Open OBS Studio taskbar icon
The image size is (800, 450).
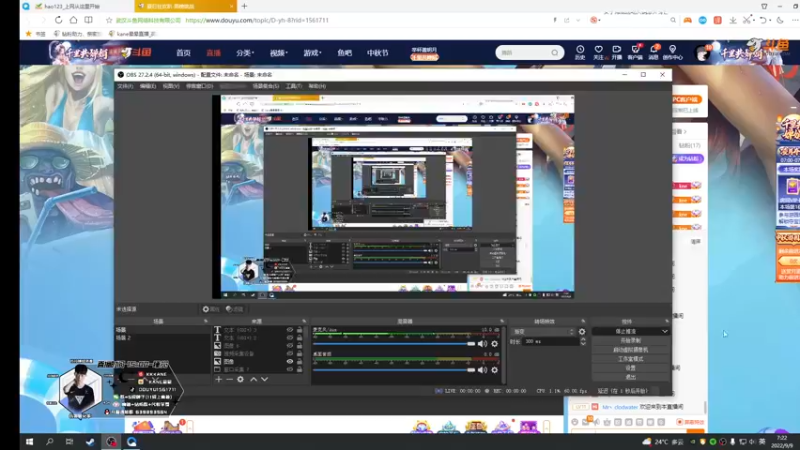111,442
